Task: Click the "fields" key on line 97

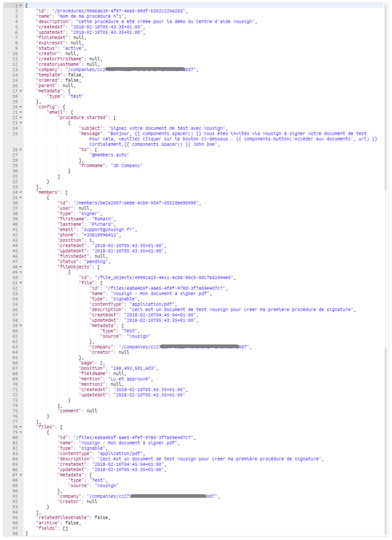Action: point(46,528)
